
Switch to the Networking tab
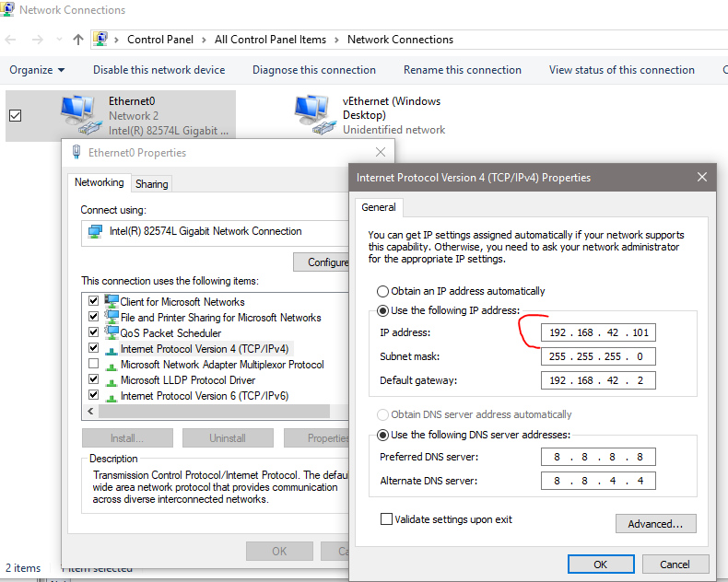[x=99, y=182]
